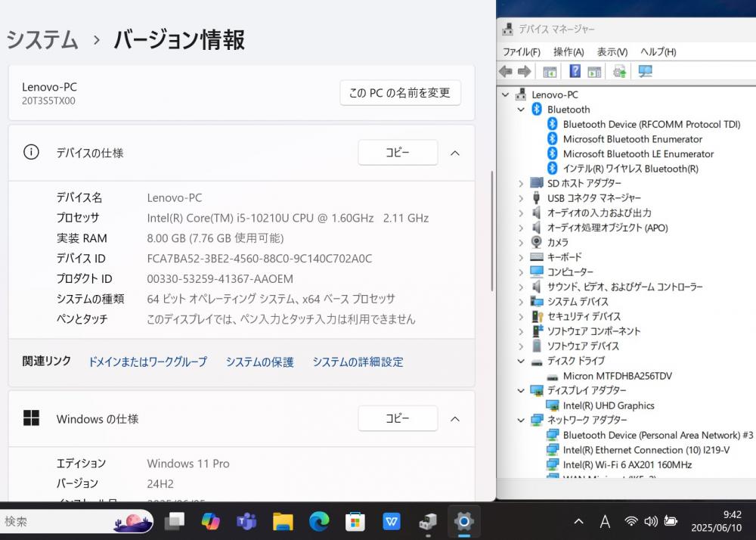This screenshot has height=540, width=756.
Task: Click the action pane toolbar icon left of the update driver icon
Action: (594, 72)
